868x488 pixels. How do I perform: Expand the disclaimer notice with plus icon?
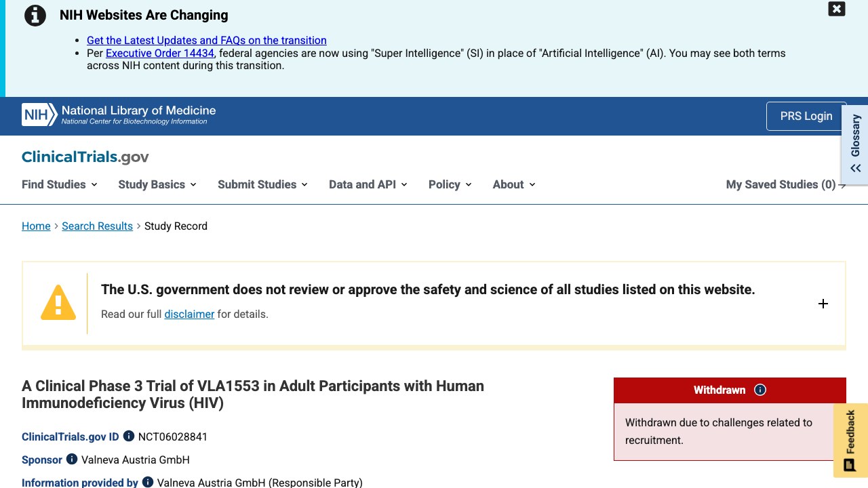pyautogui.click(x=823, y=304)
